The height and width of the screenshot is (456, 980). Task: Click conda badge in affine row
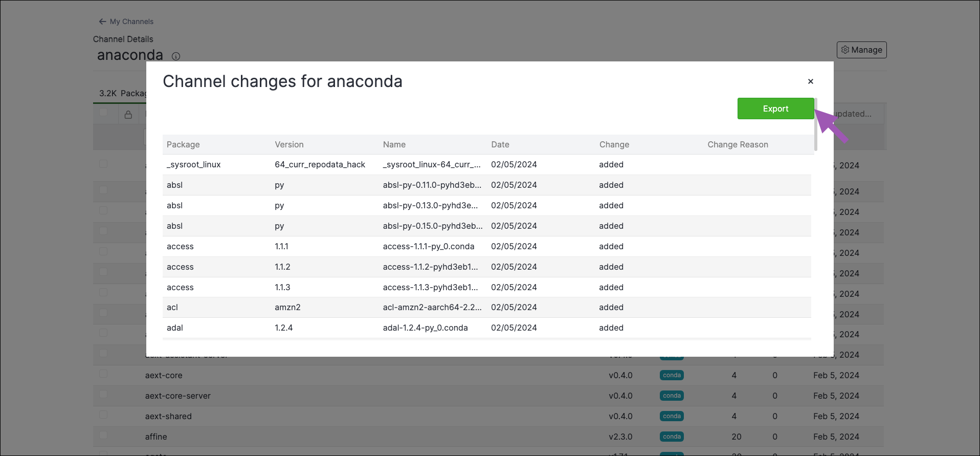(672, 437)
